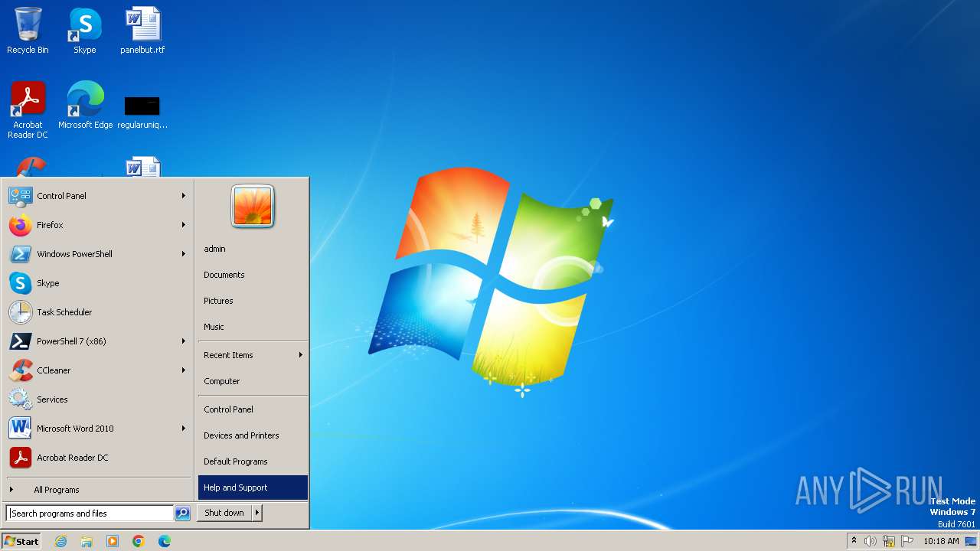Click Task Scheduler clock icon
The width and height of the screenshot is (980, 551).
click(x=20, y=312)
